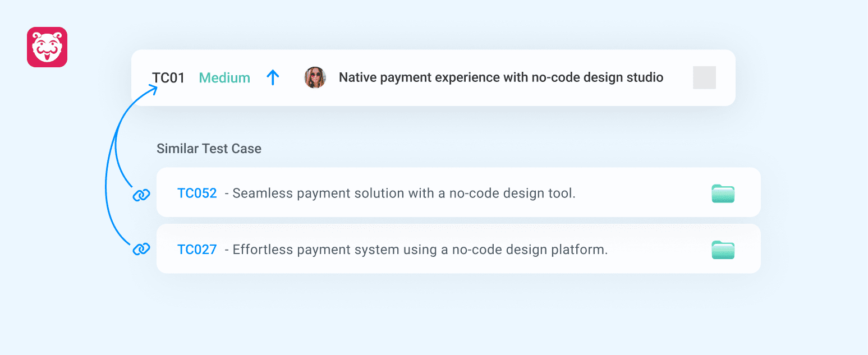Open the folder icon for TC027
This screenshot has height=355, width=868.
(x=723, y=249)
